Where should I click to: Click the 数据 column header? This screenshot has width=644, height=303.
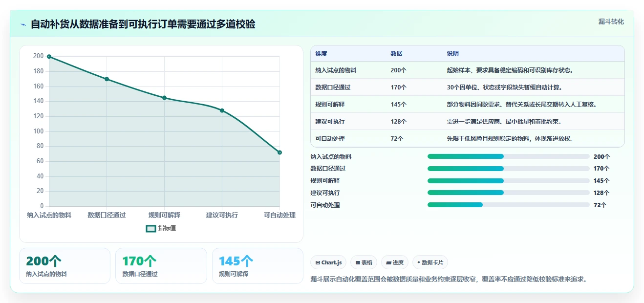pyautogui.click(x=396, y=54)
